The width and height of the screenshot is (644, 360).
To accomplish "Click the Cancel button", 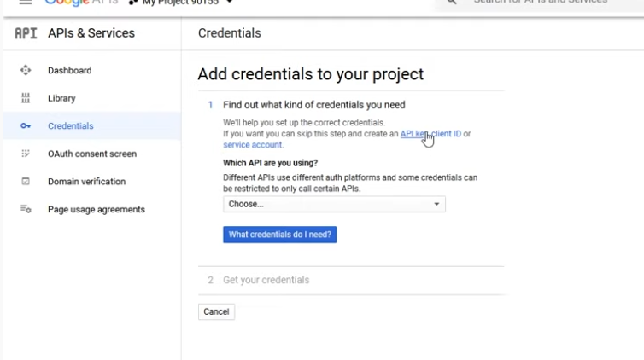I will click(216, 311).
